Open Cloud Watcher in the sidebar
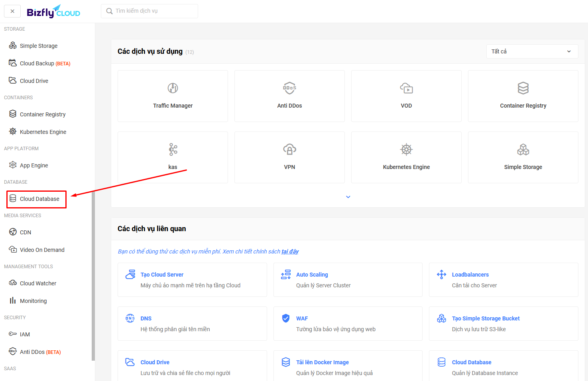 pyautogui.click(x=38, y=283)
